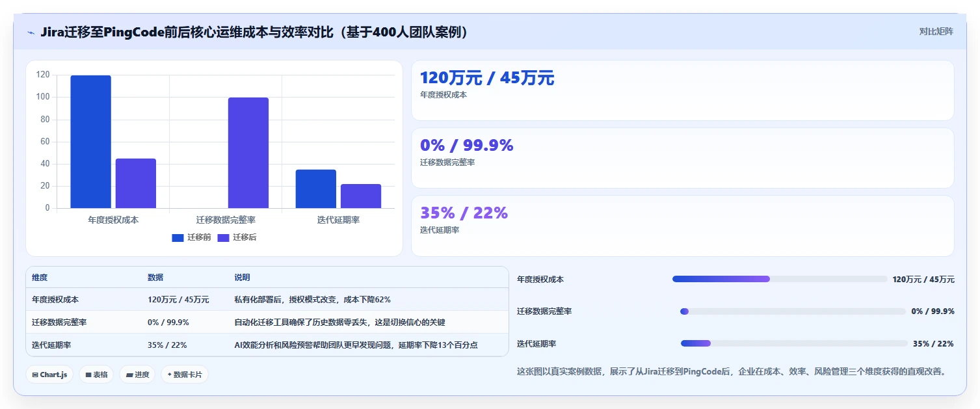
Task: Click the y-axis value 120 on chart
Action: click(43, 75)
